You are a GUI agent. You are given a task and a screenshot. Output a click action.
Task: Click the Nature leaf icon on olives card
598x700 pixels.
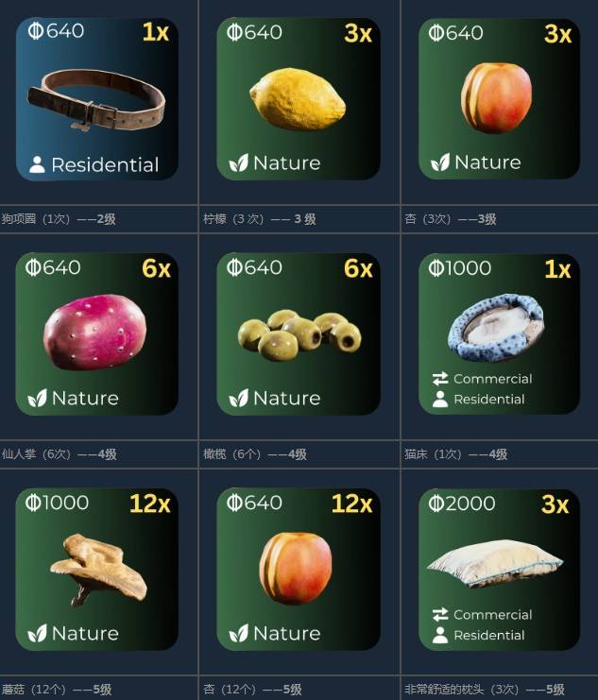point(238,398)
